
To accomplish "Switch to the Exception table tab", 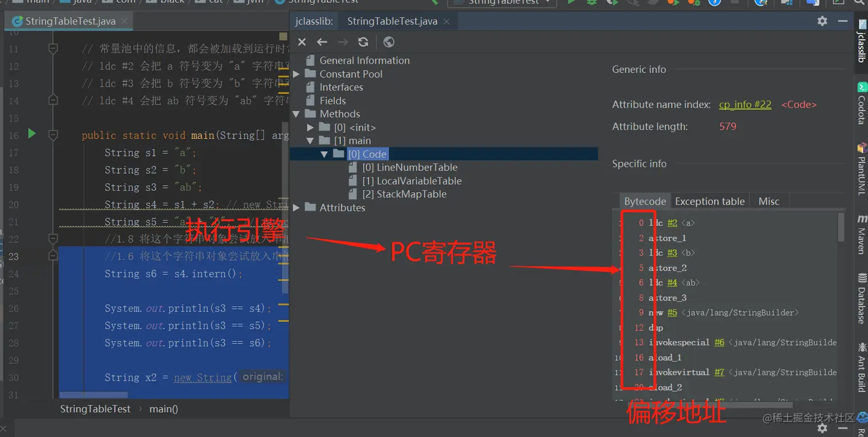I will point(710,201).
